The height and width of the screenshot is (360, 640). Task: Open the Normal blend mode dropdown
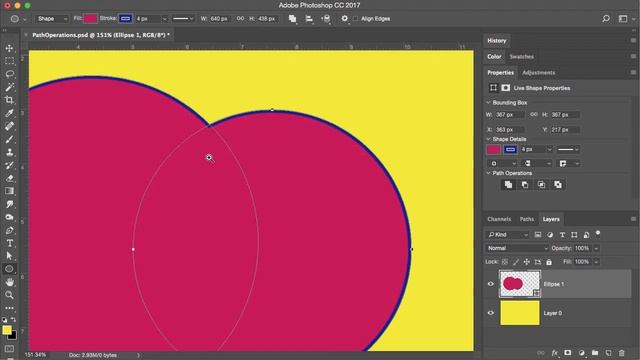point(517,248)
